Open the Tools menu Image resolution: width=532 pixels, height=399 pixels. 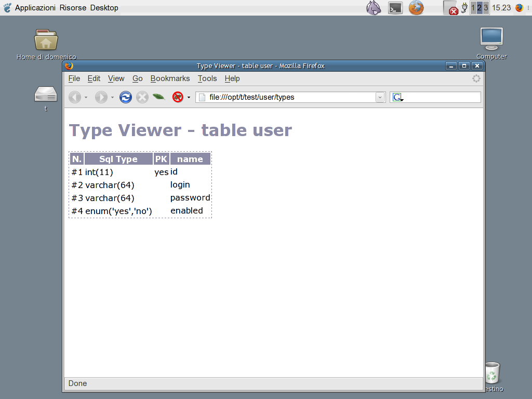[207, 78]
